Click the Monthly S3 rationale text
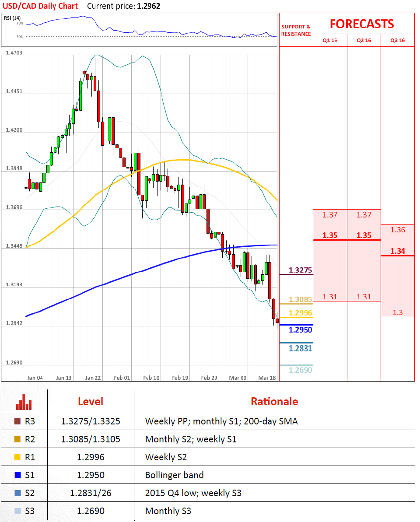Screen dimensions: 420x522 pyautogui.click(x=168, y=511)
